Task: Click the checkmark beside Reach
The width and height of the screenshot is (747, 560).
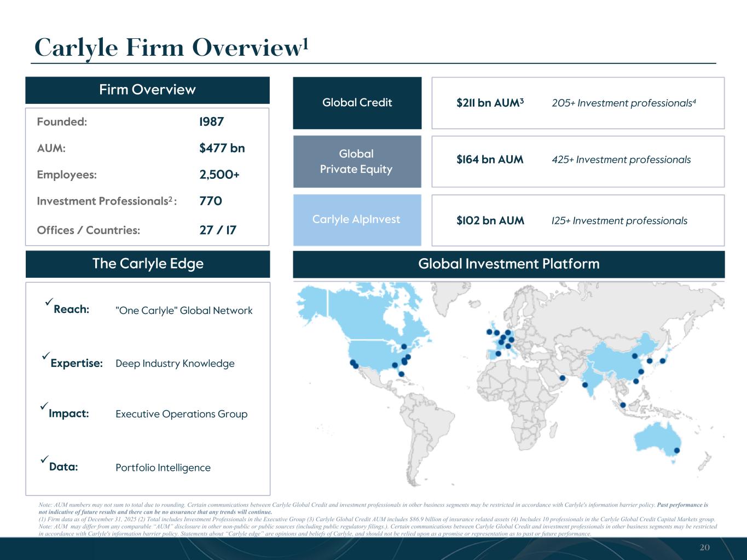Action: [x=49, y=302]
